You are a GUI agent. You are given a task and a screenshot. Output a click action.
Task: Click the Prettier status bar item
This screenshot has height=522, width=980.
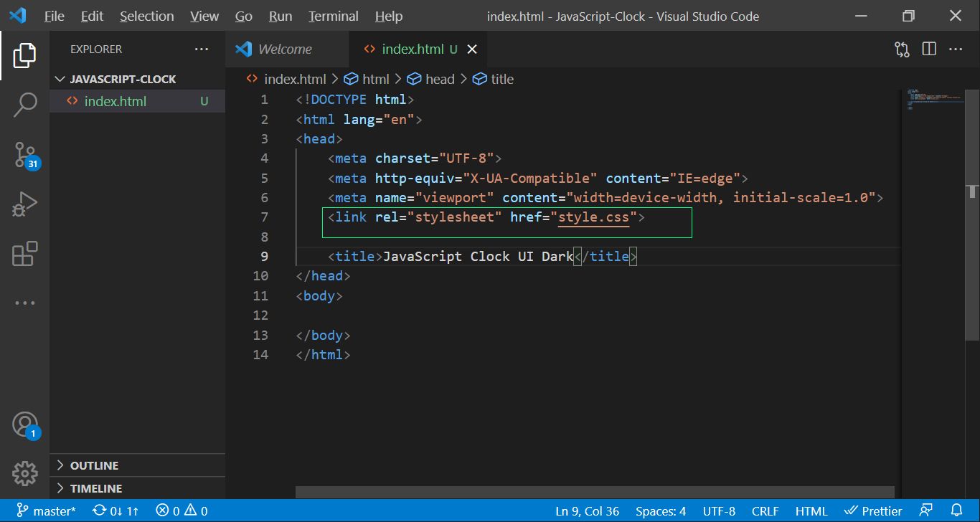coord(873,511)
